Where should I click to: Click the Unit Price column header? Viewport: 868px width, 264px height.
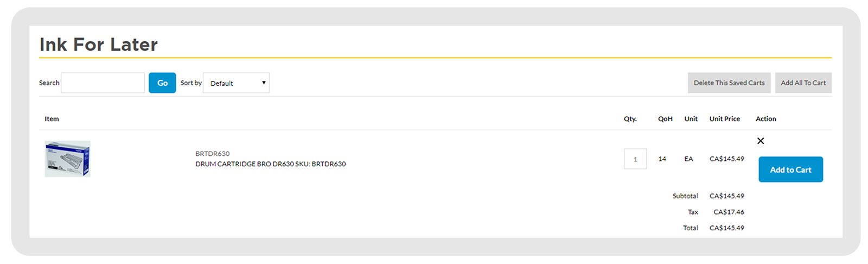click(725, 119)
